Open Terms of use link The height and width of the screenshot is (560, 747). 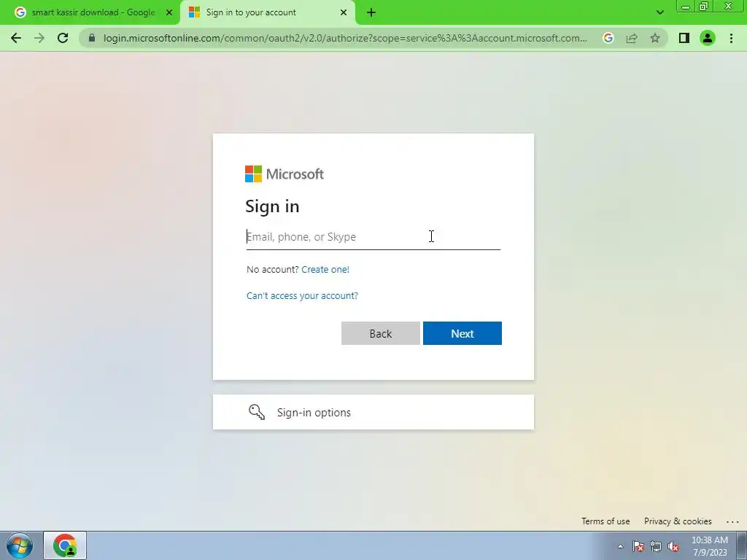click(x=605, y=521)
